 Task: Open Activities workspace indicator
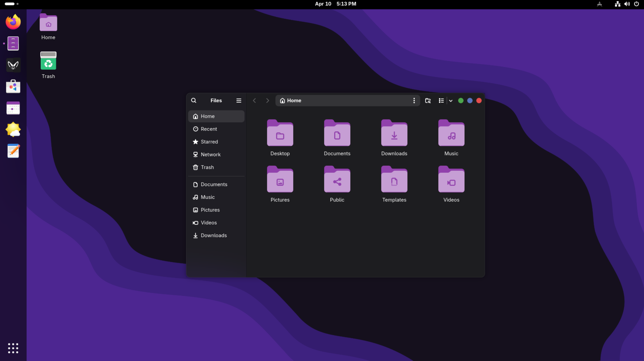[12, 4]
